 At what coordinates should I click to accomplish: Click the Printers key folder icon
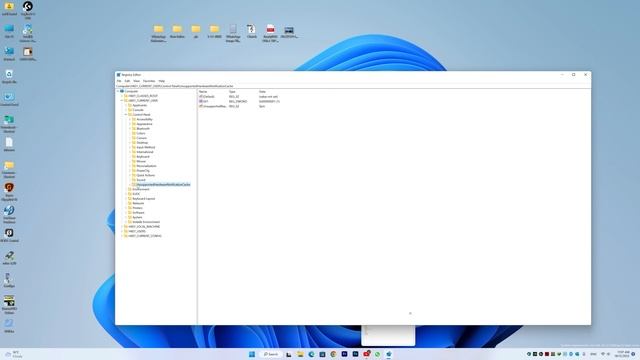[130, 208]
